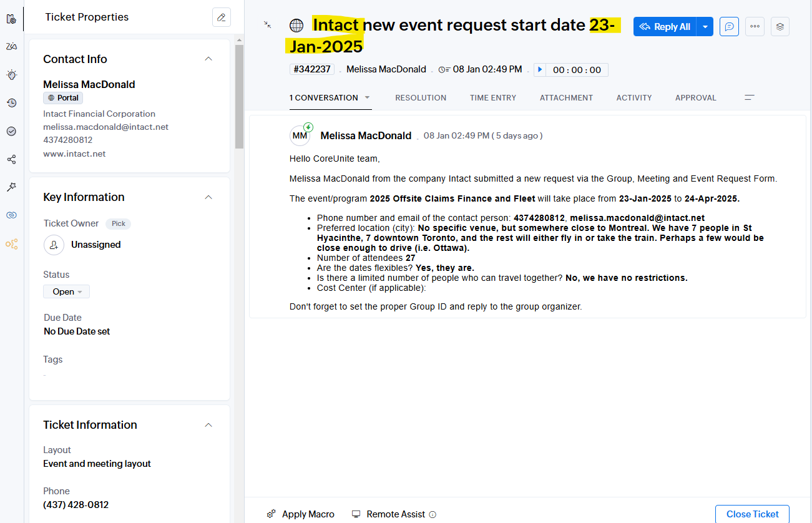812x523 pixels.
Task: Collapse the Key Information section
Action: tap(208, 197)
